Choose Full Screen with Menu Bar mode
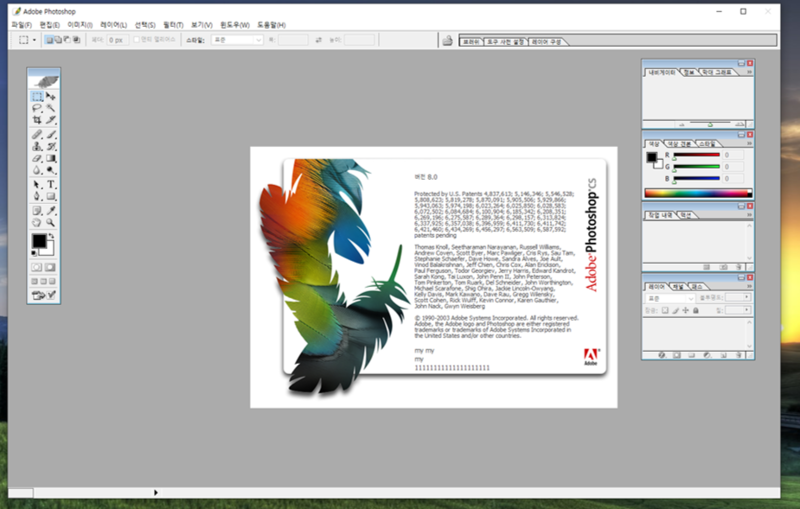The height and width of the screenshot is (509, 800). click(x=44, y=281)
